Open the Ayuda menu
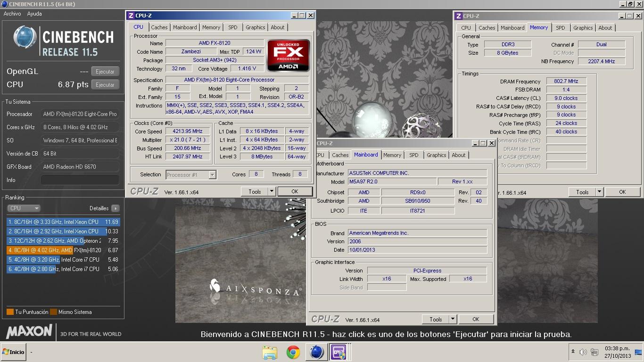Viewport: 644px width, 362px height. (x=34, y=14)
